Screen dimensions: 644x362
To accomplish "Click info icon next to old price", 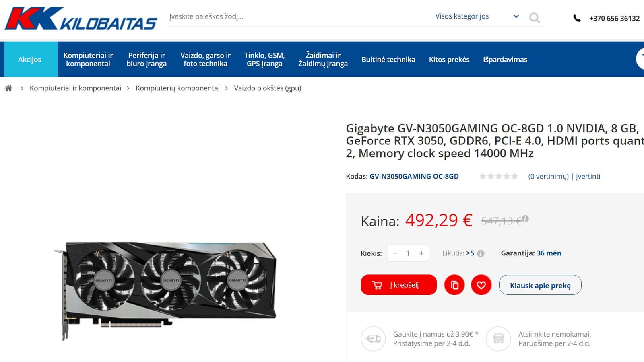I will [525, 219].
